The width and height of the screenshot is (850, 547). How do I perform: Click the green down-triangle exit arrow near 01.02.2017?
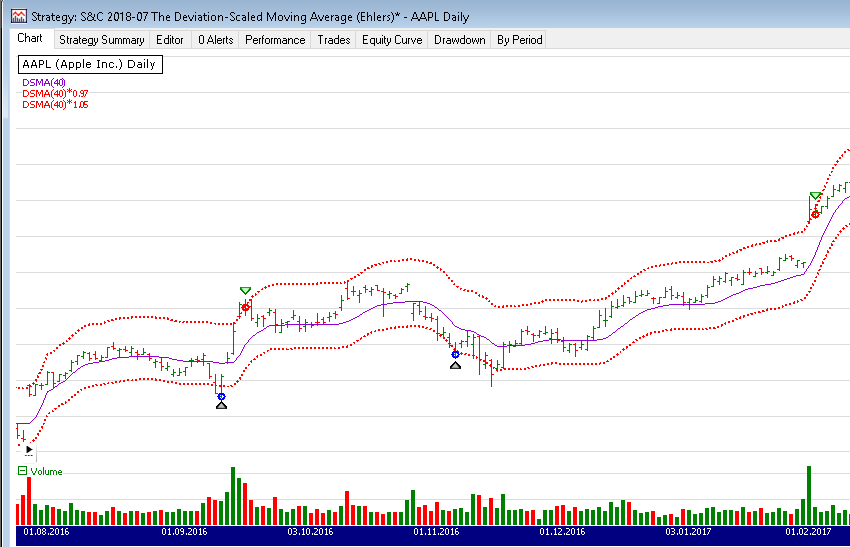[x=816, y=195]
